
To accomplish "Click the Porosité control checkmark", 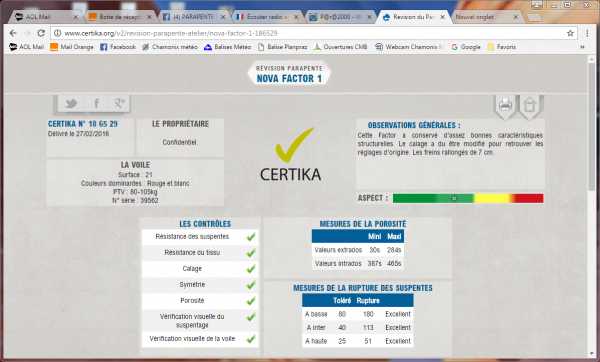I will [x=251, y=301].
